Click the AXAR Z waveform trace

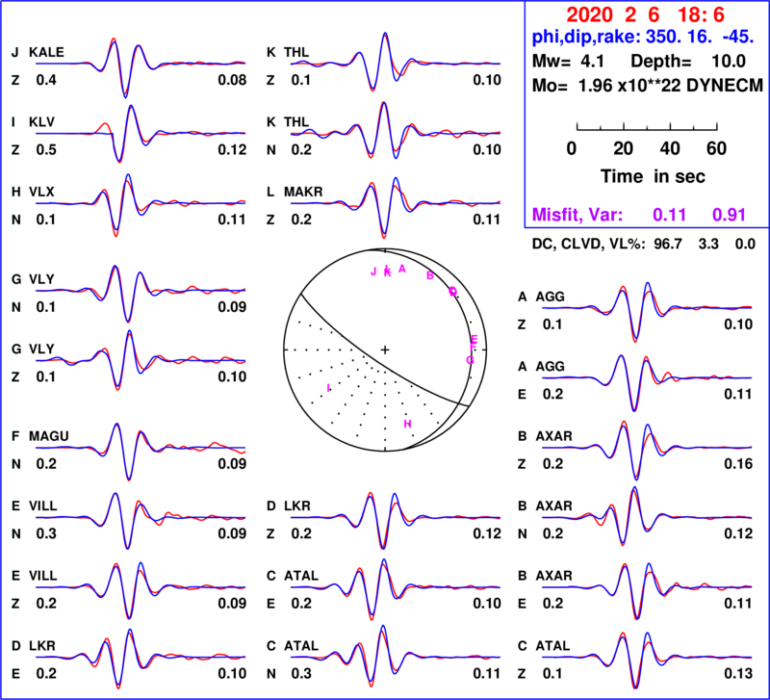(647, 450)
